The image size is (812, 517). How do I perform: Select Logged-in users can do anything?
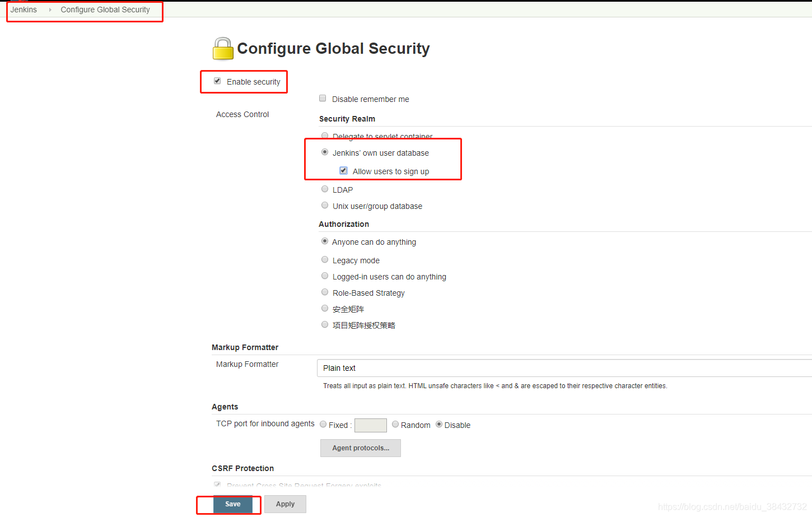pyautogui.click(x=325, y=276)
